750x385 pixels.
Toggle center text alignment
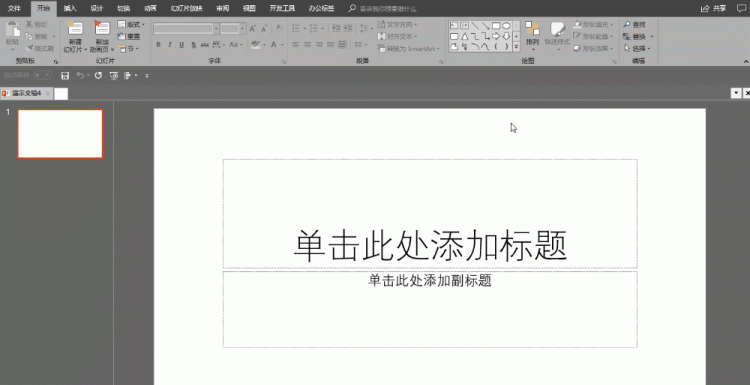coord(307,44)
